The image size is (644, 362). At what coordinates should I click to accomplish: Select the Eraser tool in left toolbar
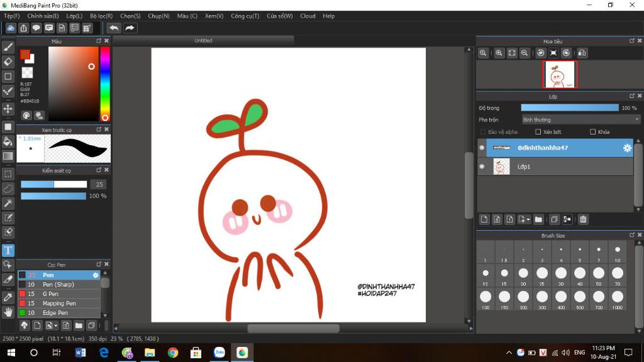coord(8,62)
